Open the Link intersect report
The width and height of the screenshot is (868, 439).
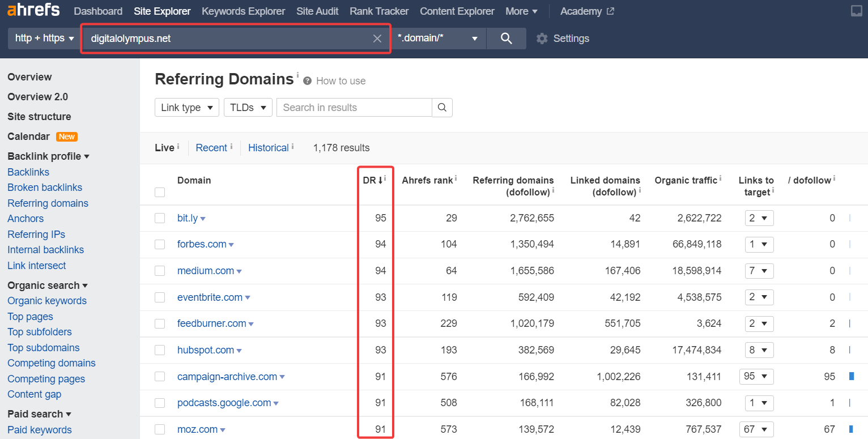pos(37,266)
